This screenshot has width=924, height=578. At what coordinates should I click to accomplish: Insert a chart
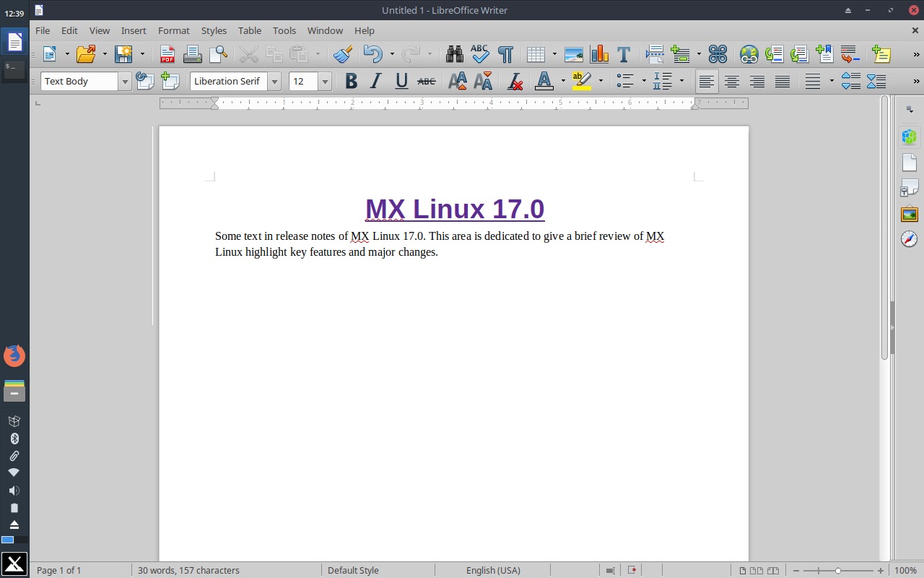[598, 54]
